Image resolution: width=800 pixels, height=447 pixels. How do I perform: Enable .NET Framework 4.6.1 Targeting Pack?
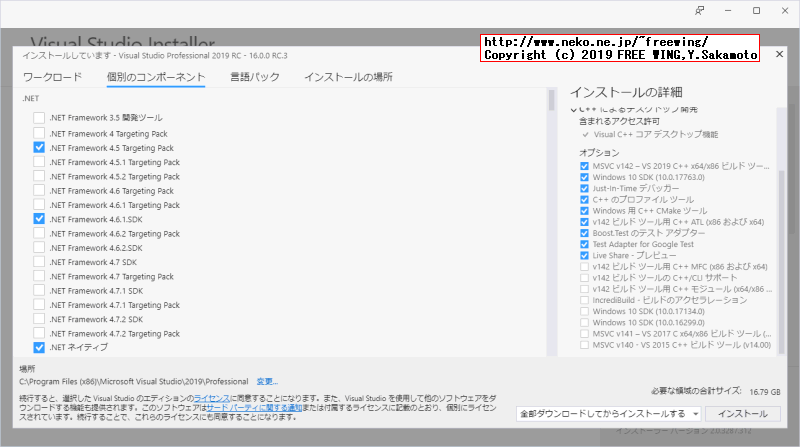pos(39,205)
